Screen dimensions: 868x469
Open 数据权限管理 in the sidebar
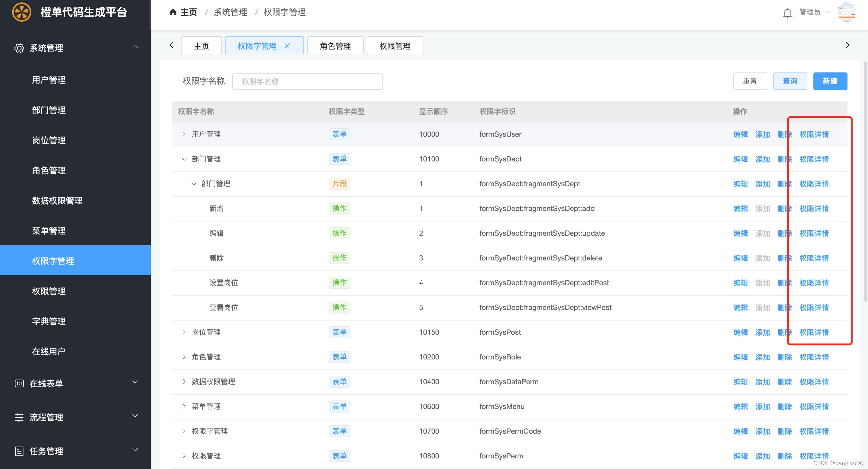click(75, 201)
